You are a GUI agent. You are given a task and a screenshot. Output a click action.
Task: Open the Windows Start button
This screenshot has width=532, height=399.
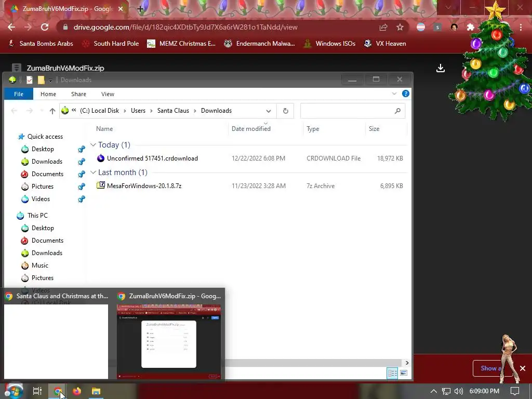tap(13, 391)
